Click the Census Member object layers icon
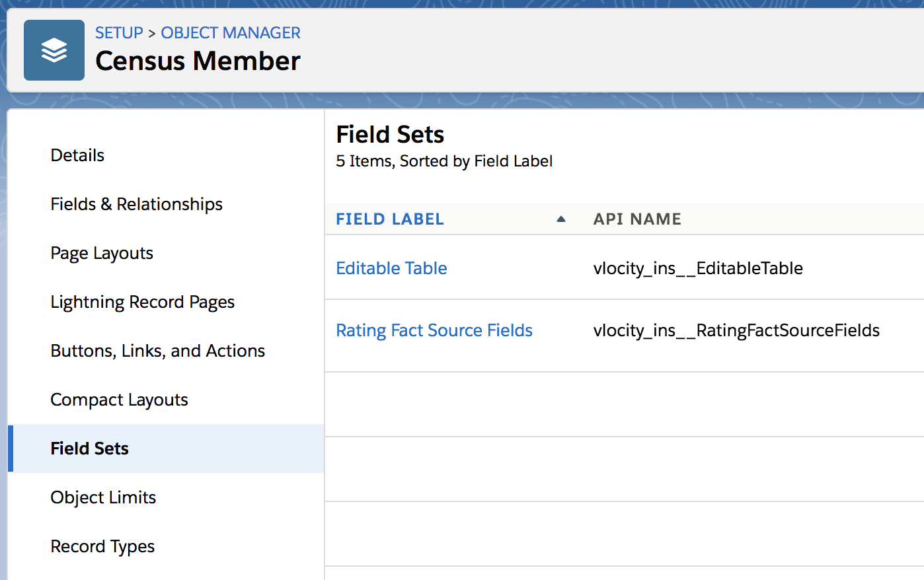This screenshot has height=580, width=924. [x=54, y=50]
